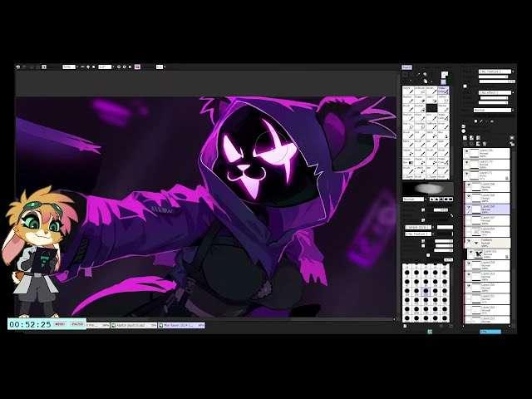Open the brush shape Spread dropdown
This screenshot has height=399, width=532.
(x=418, y=227)
